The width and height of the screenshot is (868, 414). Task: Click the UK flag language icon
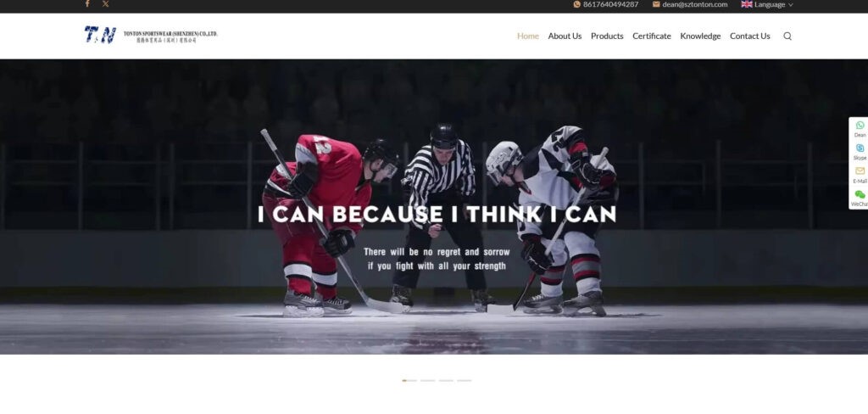click(747, 4)
